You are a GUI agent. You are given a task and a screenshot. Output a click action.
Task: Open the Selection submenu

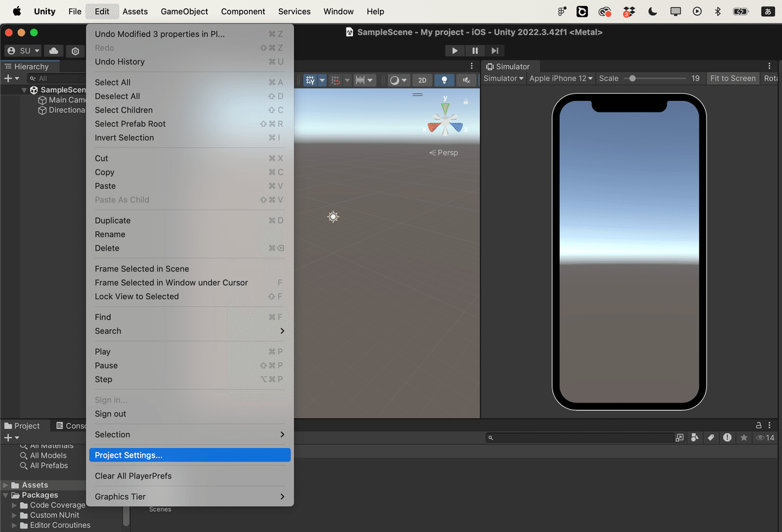point(190,434)
